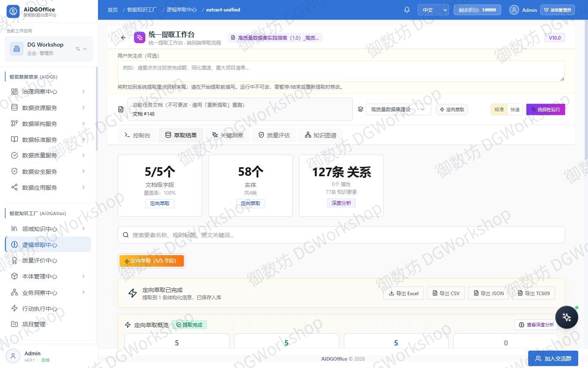The width and height of the screenshot is (588, 368).
Task: Click the 领域知识中心 library icon
Action: pyautogui.click(x=14, y=229)
